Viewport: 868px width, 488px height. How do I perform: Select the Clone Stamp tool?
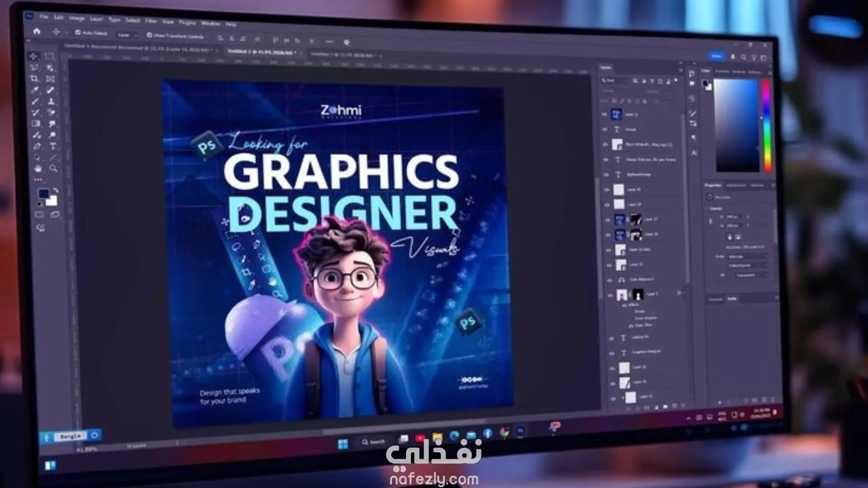coord(51,102)
